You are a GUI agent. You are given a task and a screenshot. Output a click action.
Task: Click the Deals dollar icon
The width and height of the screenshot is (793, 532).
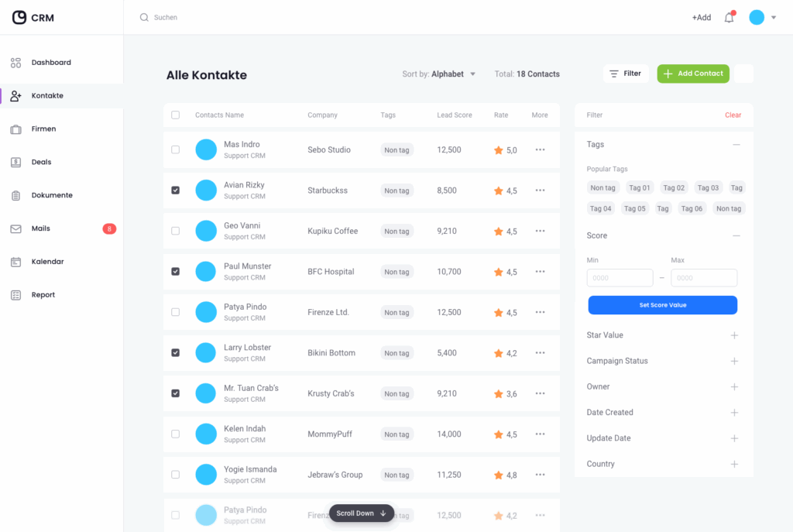click(x=15, y=163)
